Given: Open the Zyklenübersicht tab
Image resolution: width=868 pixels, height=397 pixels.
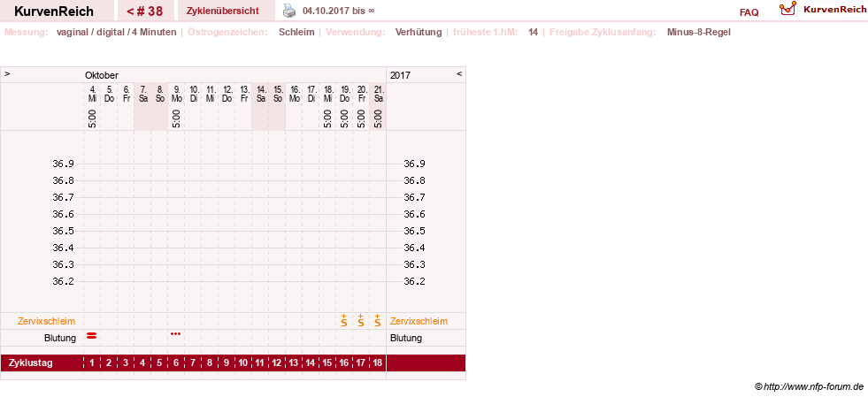Looking at the screenshot, I should 223,11.
